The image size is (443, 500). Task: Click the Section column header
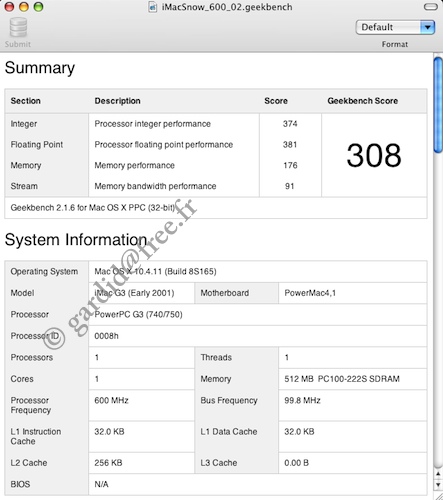click(x=26, y=101)
